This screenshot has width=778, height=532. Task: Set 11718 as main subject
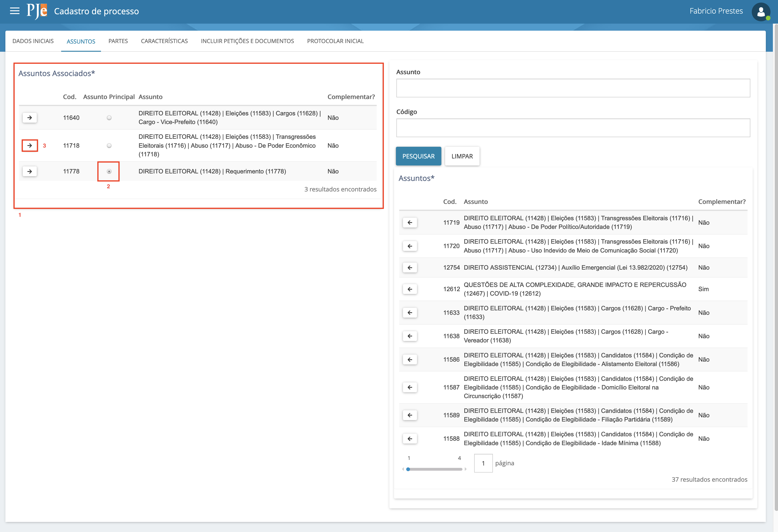(x=109, y=145)
